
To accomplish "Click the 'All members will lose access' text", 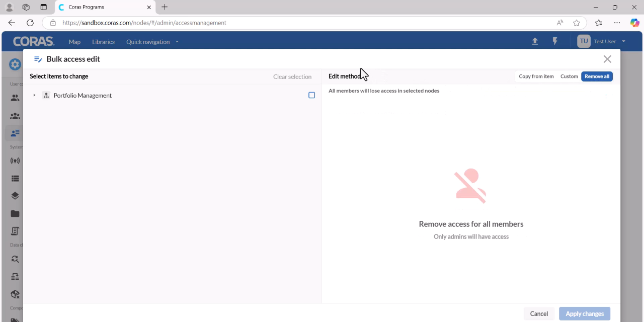I will click(384, 91).
